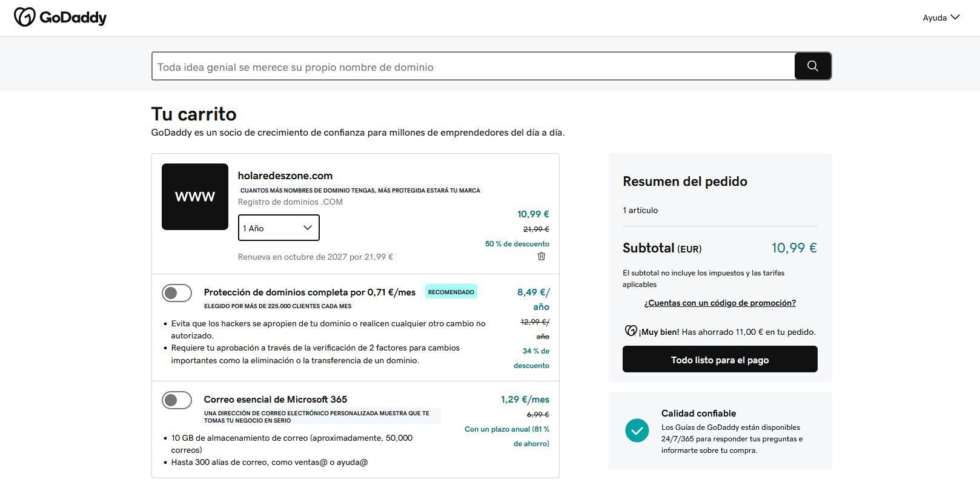The width and height of the screenshot is (980, 491).
Task: Click the Subtotal amount 10,99 €
Action: (x=794, y=248)
